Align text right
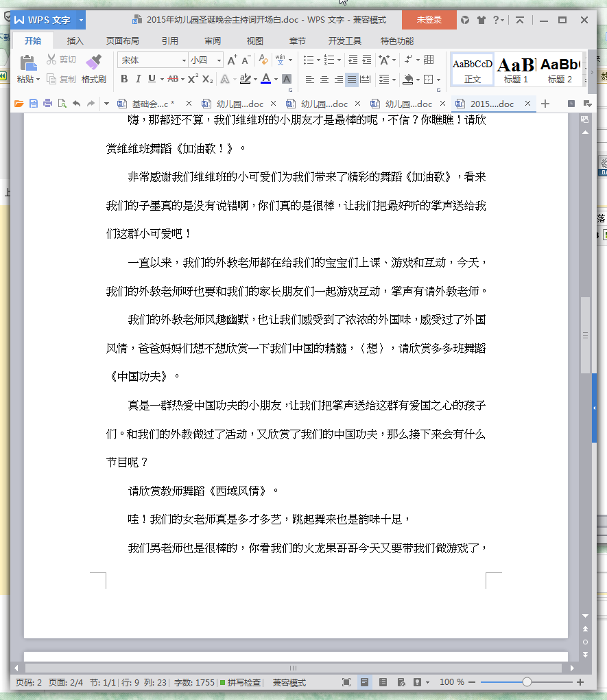 (339, 80)
